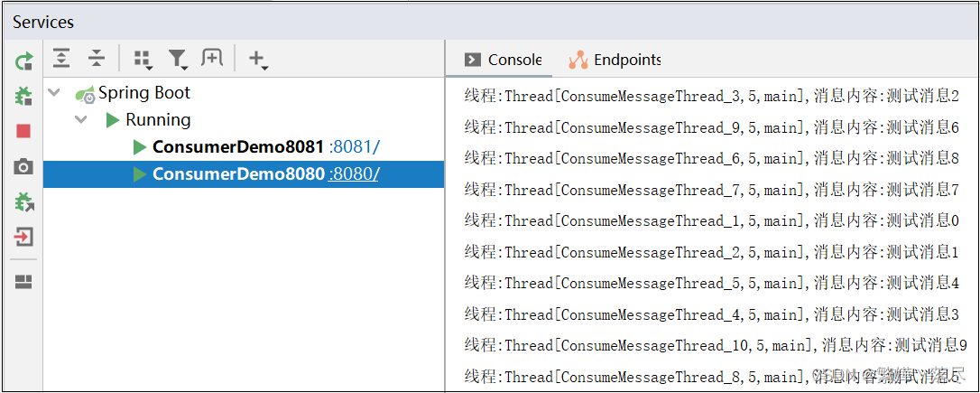The width and height of the screenshot is (980, 393).
Task: Click the Update Running Application bug icon
Action: point(23,202)
